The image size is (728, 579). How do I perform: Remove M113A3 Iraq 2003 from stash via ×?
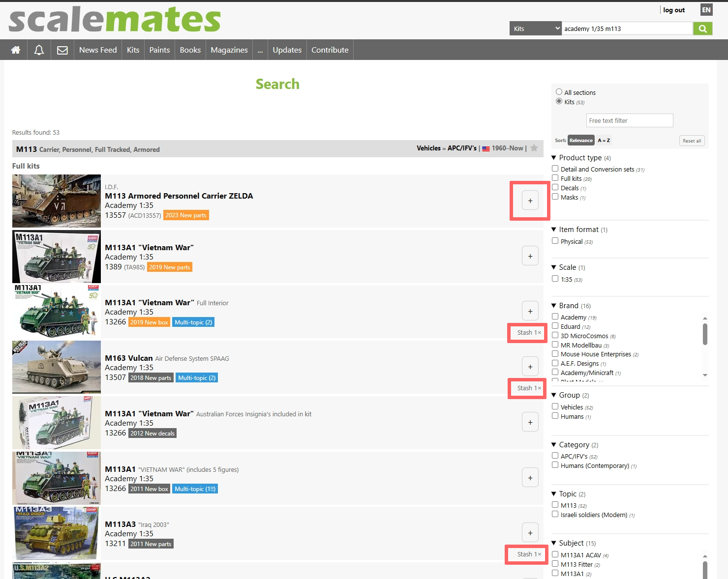click(540, 554)
